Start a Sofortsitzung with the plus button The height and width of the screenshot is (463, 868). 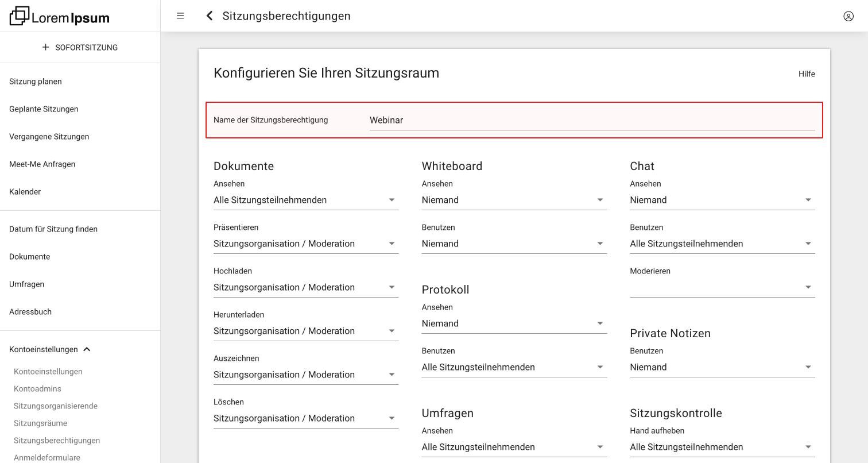pos(80,47)
